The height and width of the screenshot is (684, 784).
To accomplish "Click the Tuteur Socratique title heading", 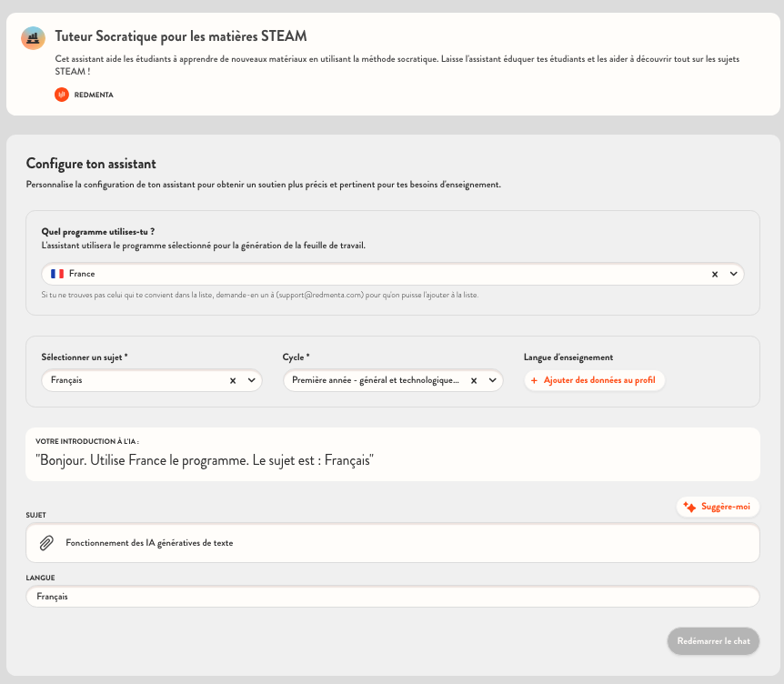I will coord(181,36).
